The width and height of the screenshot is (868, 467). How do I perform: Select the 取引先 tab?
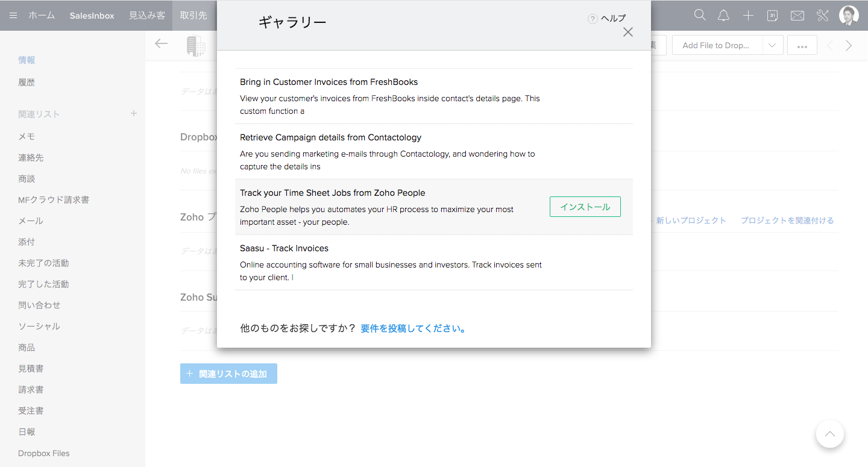pyautogui.click(x=193, y=16)
